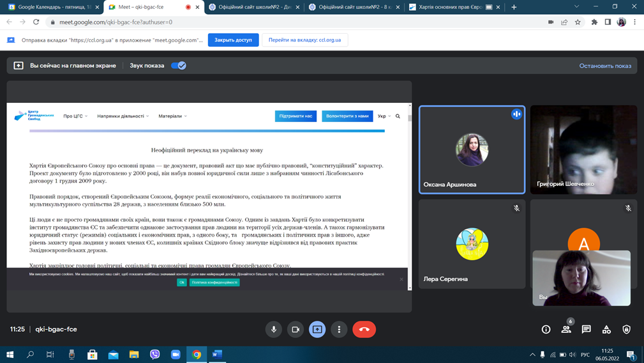Accept cookies with Ok button
Screen dimensions: 644x363
[x=181, y=282]
